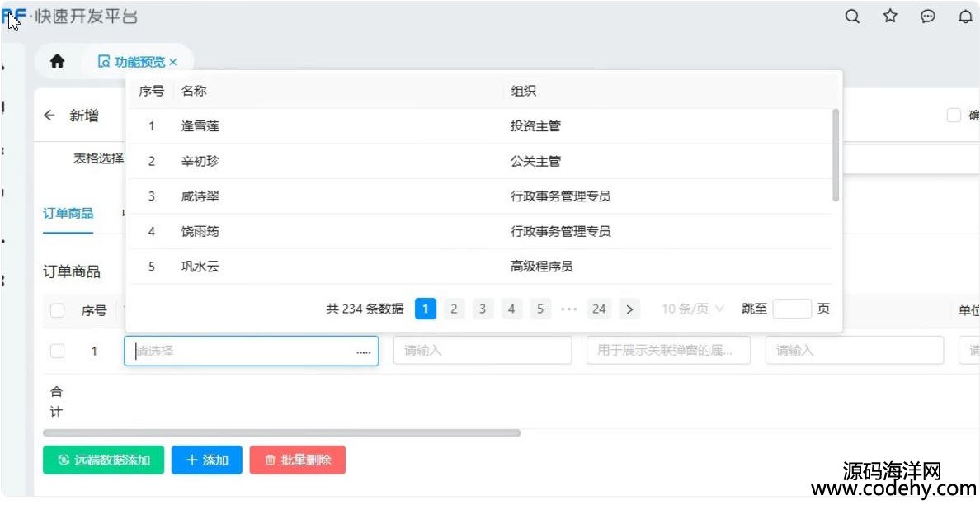The image size is (980, 505).
Task: Select the 功能预览 tab
Action: [132, 62]
